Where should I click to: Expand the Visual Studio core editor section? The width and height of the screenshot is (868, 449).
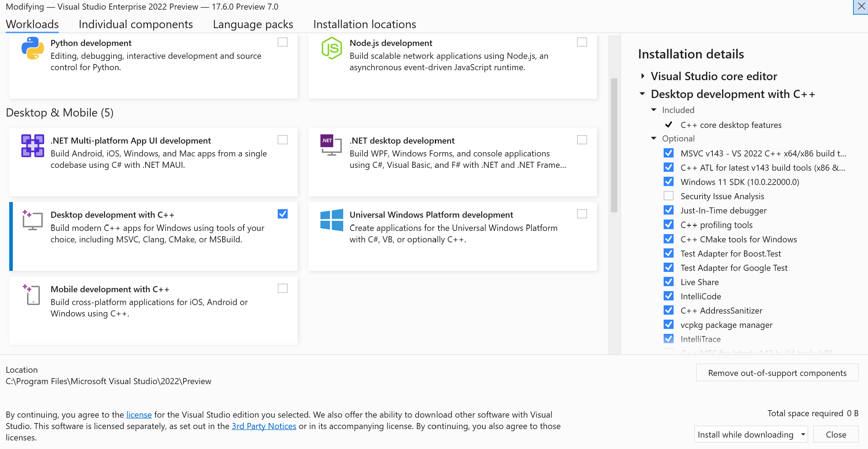[643, 76]
